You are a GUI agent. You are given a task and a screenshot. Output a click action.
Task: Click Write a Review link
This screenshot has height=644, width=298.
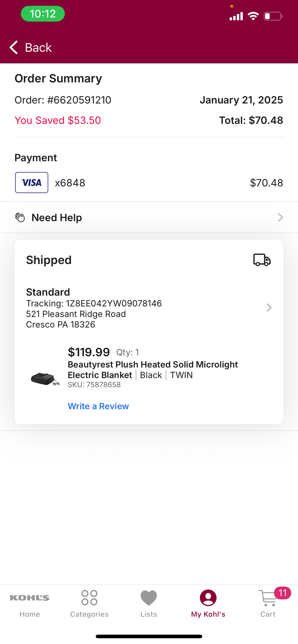coord(98,406)
